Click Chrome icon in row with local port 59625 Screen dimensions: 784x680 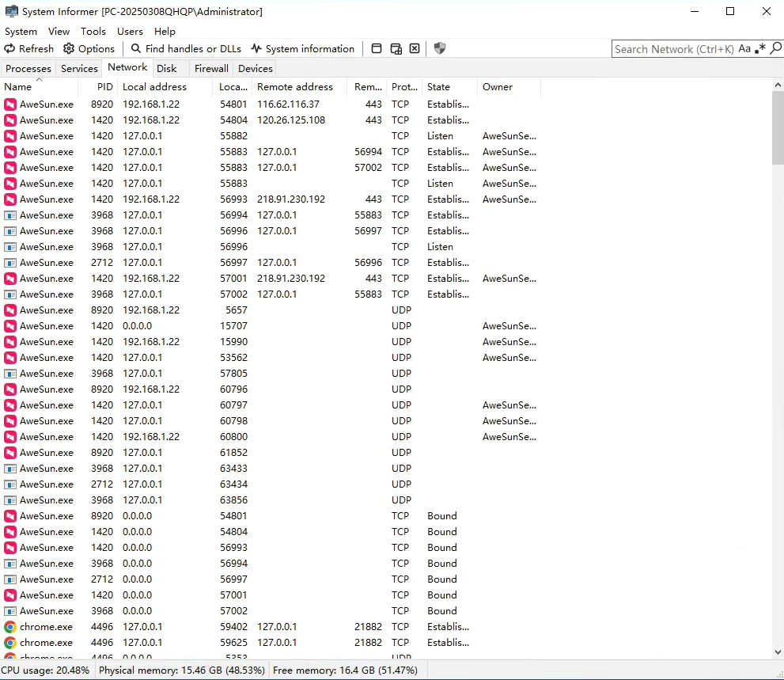click(x=10, y=643)
